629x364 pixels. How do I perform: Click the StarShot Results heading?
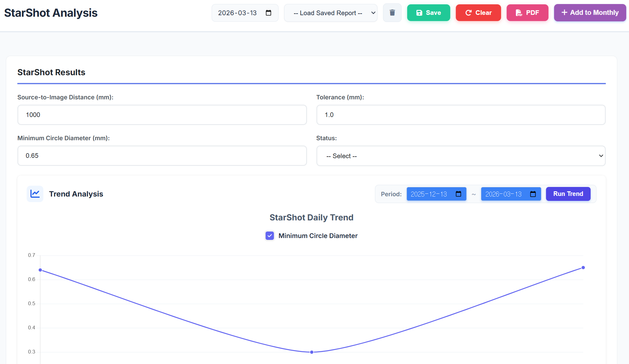coord(51,72)
